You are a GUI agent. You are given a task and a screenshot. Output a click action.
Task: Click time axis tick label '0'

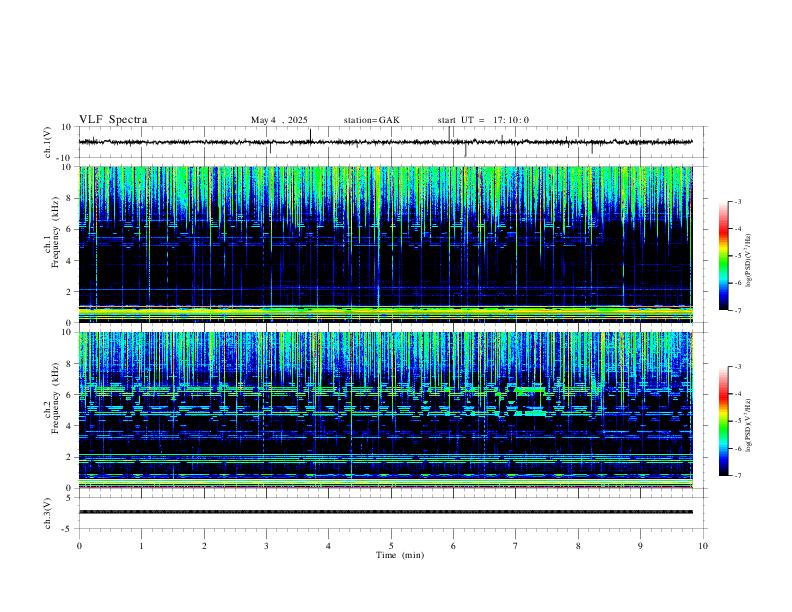click(79, 546)
